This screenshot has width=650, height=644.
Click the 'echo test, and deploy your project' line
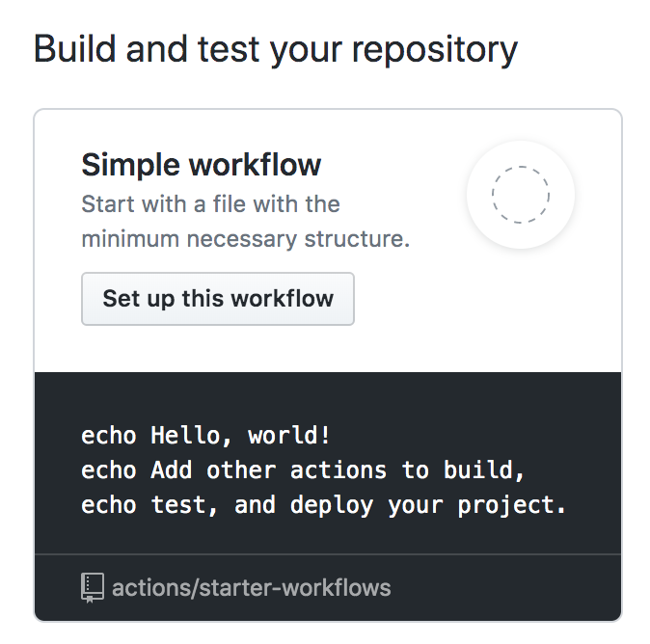click(324, 504)
